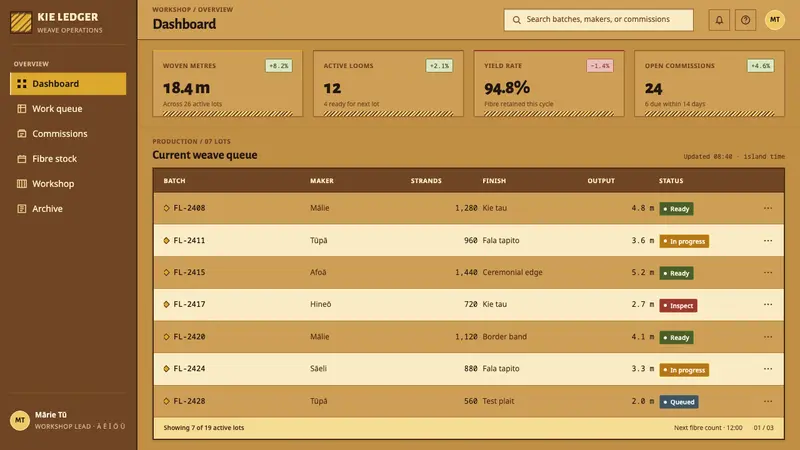
Task: Click In progress badge for FL-2411
Action: coord(684,241)
